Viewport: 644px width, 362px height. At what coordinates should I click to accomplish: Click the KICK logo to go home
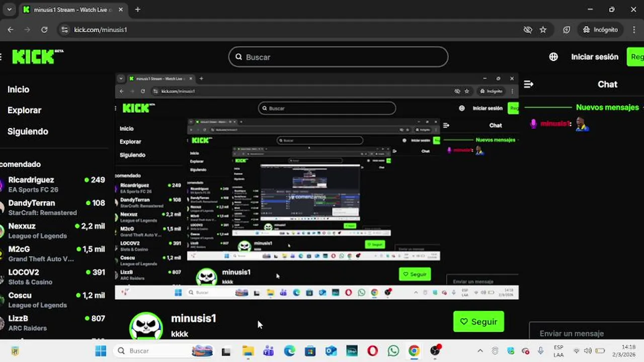coord(37,56)
